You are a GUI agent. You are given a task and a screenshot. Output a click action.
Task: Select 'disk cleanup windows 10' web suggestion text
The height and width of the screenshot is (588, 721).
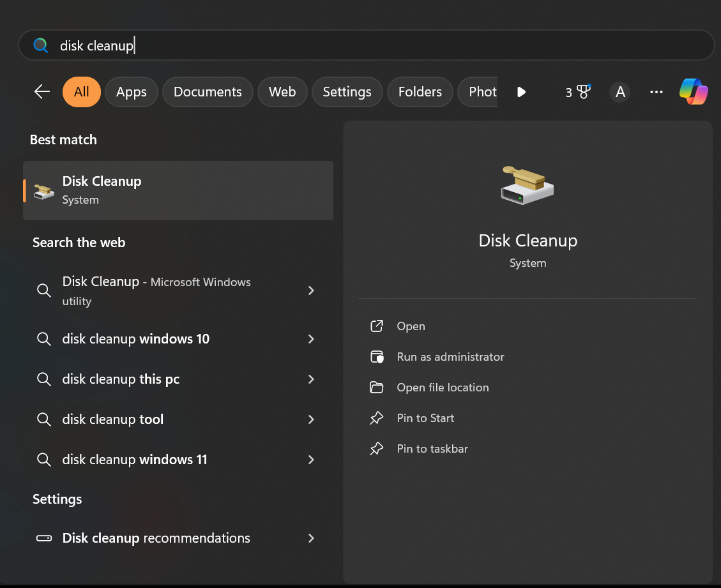(135, 339)
